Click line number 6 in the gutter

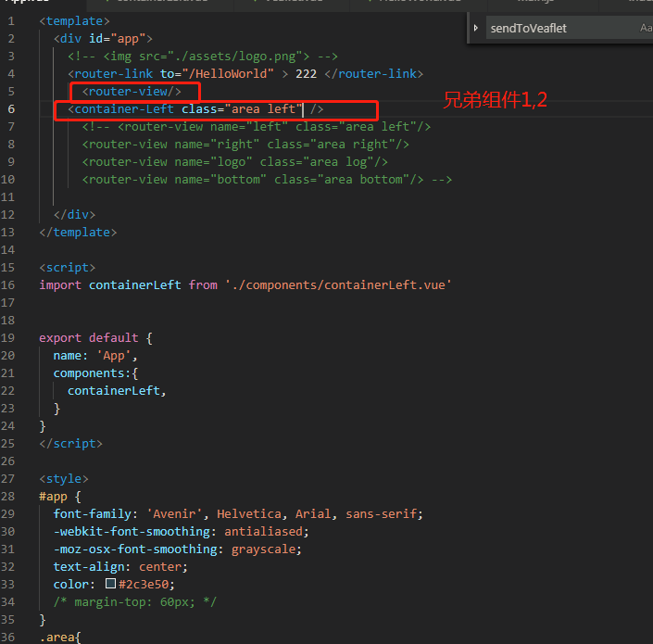click(11, 109)
